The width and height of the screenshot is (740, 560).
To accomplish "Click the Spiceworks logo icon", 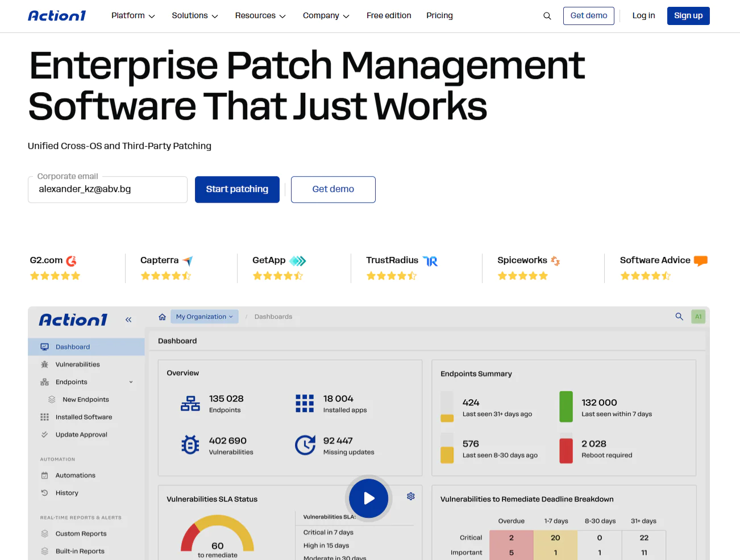I will coord(555,261).
